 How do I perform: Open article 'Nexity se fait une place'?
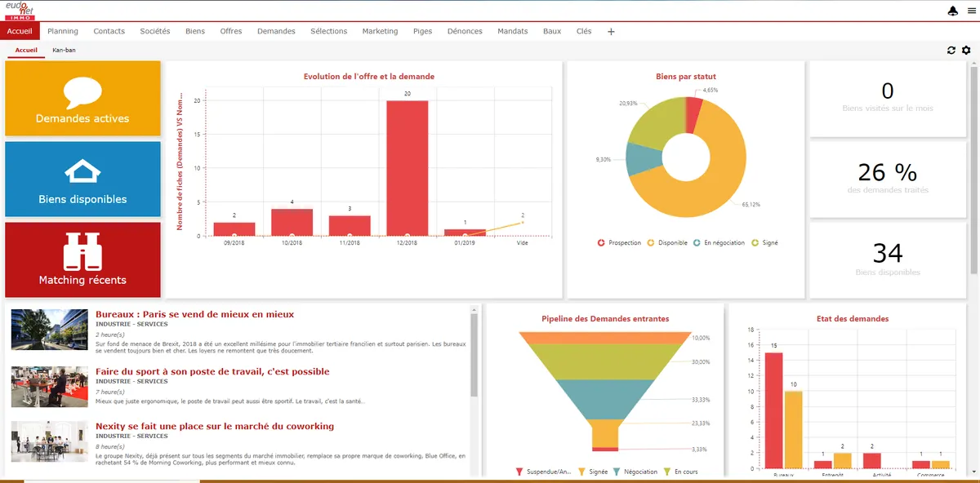(215, 426)
